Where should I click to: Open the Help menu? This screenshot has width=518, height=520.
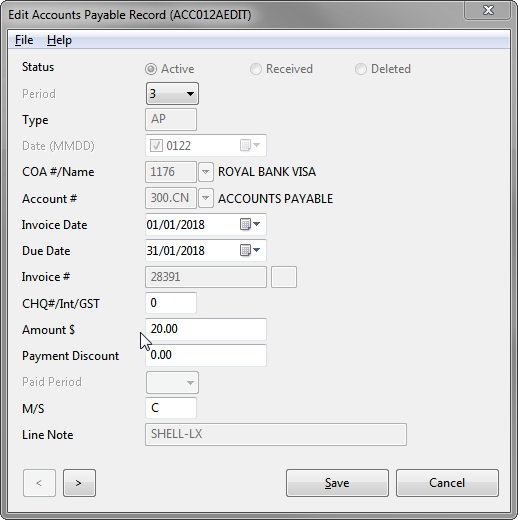point(59,40)
